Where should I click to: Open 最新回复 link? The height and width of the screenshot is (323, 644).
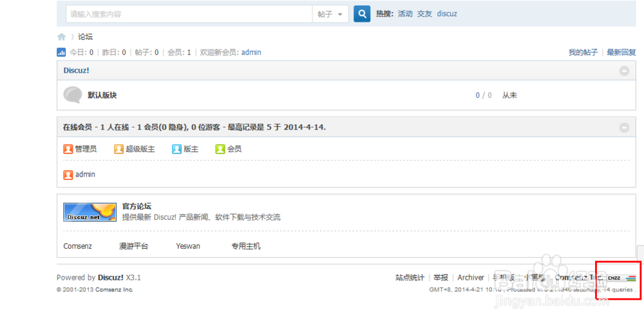coord(621,52)
